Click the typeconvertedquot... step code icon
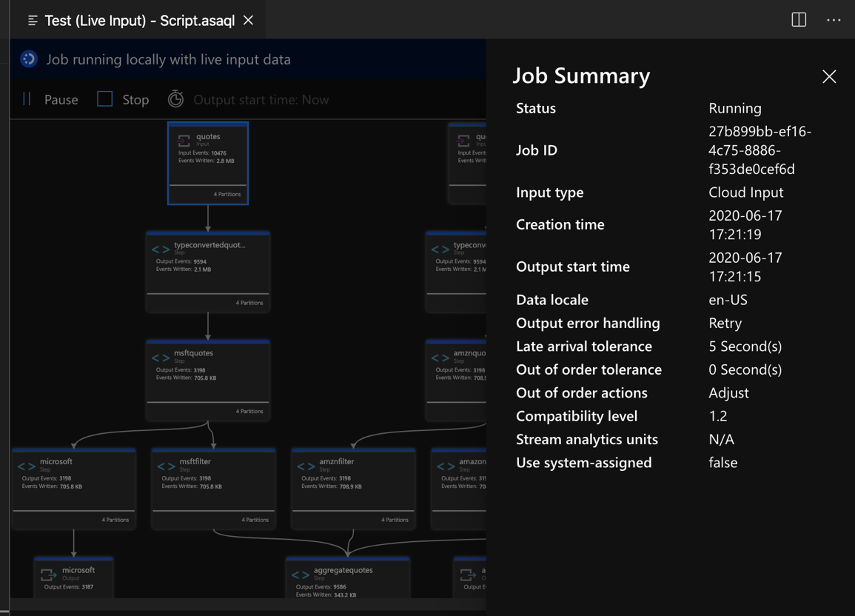This screenshot has height=616, width=855. (161, 249)
